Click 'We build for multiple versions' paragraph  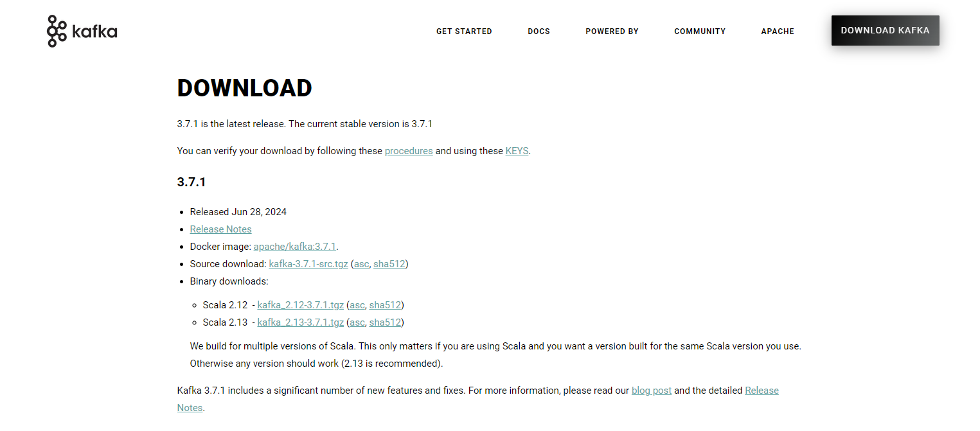point(495,355)
